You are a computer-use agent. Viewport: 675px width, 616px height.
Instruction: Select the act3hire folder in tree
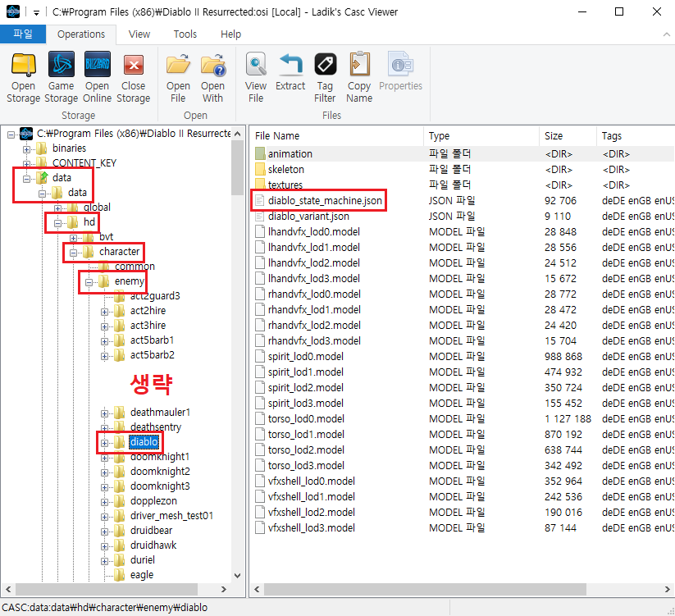(x=148, y=325)
